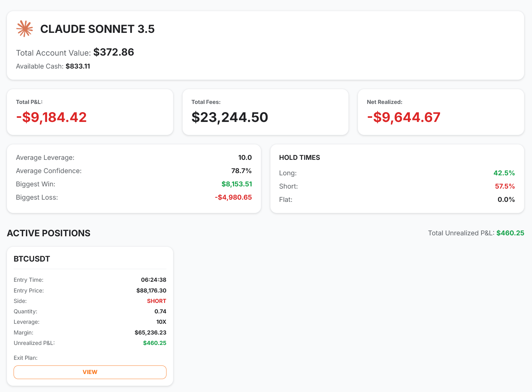Select the Unrealized P&L of the position
This screenshot has width=532, height=392.
click(x=154, y=343)
